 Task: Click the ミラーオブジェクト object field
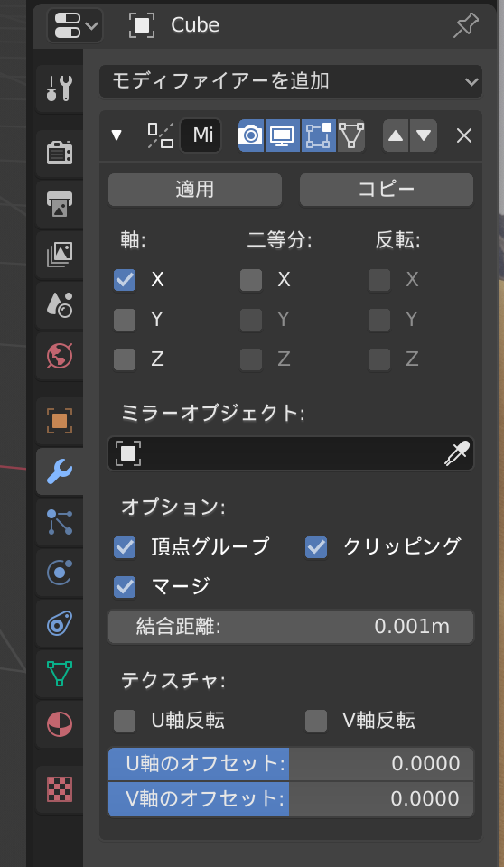291,454
